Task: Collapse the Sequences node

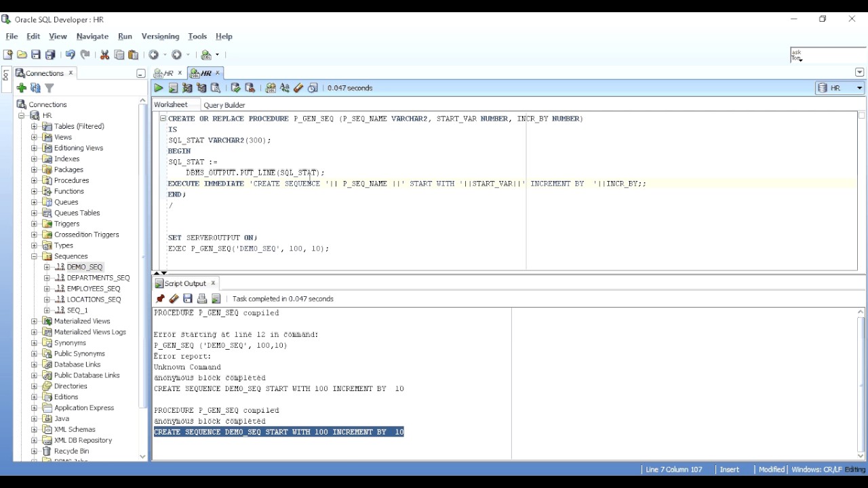Action: pos(34,256)
